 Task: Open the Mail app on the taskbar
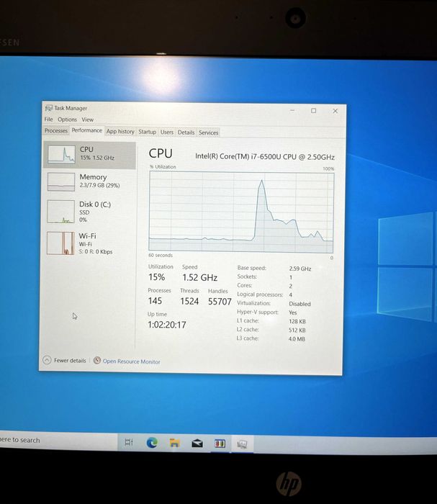coord(197,444)
